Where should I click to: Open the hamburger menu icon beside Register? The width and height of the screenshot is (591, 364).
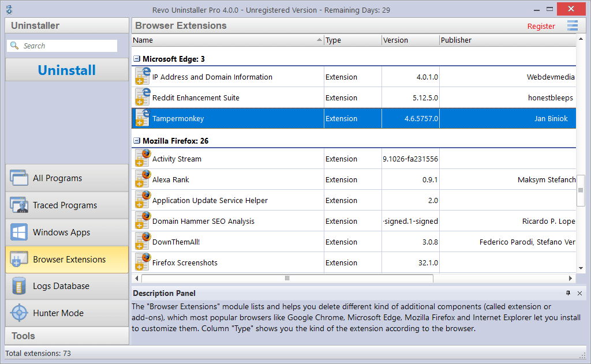coord(572,25)
